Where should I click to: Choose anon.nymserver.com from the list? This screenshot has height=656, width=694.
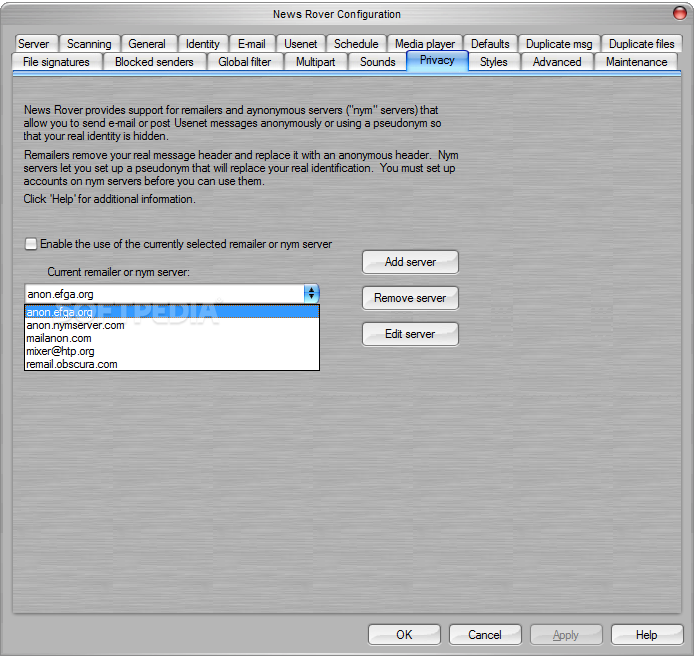(172, 325)
